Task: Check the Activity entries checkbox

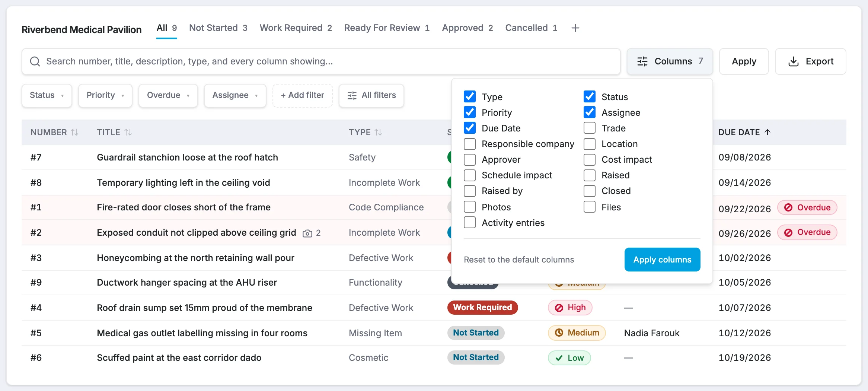Action: pyautogui.click(x=470, y=222)
